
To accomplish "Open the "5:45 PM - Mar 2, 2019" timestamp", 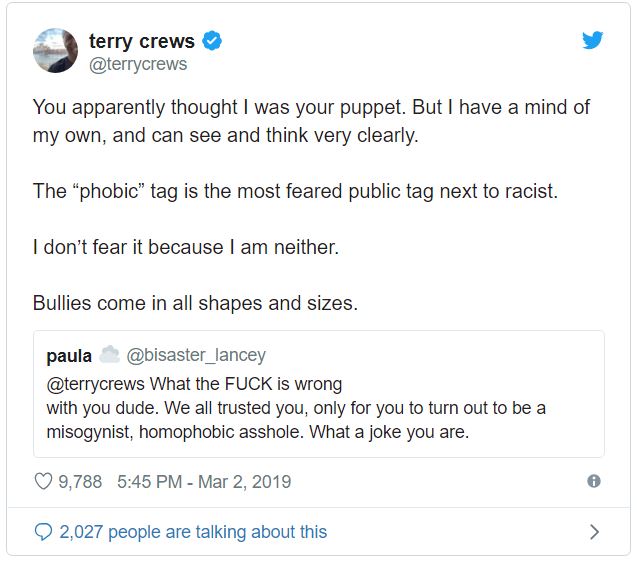I will point(204,482).
